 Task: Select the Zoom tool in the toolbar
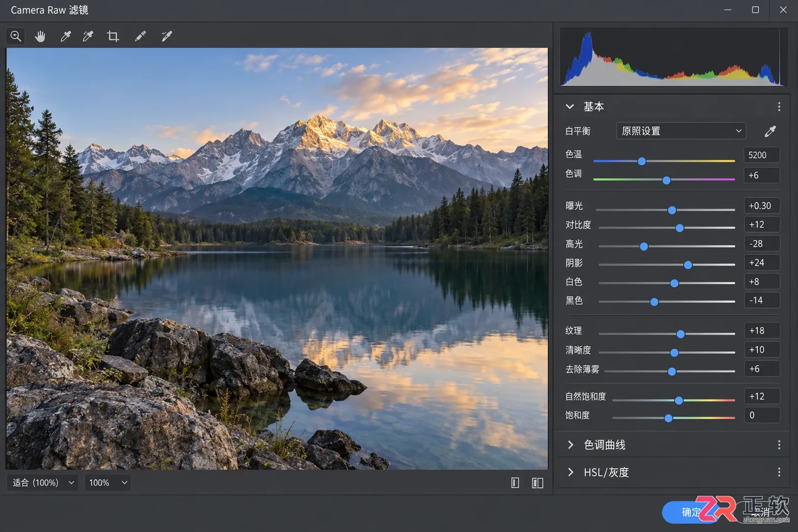coord(16,37)
